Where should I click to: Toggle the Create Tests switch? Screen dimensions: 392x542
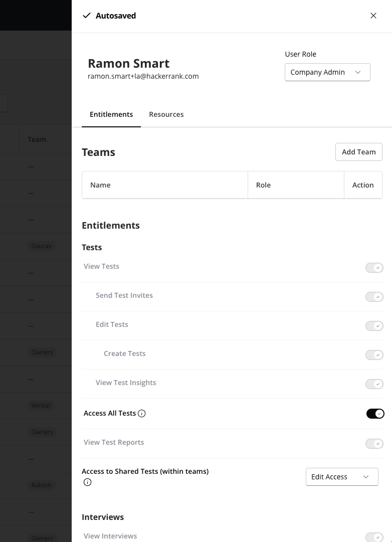(374, 355)
